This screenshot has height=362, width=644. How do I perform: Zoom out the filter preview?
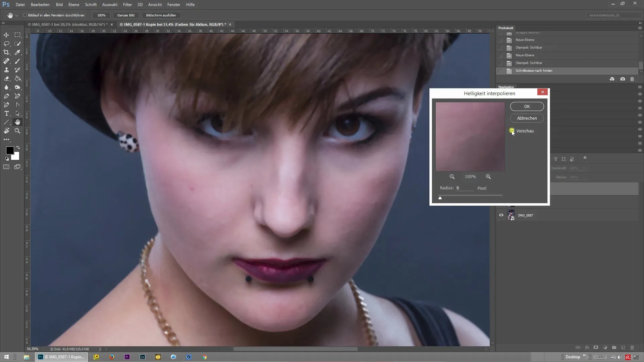452,177
